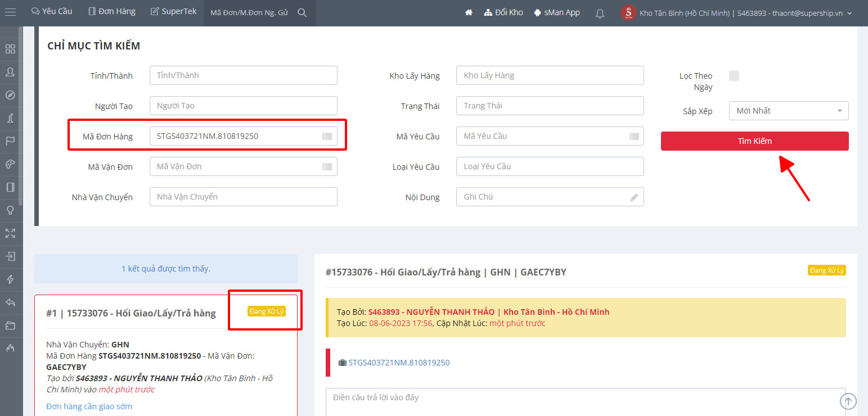Open the Kho Lấy Hàng selector
The height and width of the screenshot is (416, 868).
click(550, 75)
